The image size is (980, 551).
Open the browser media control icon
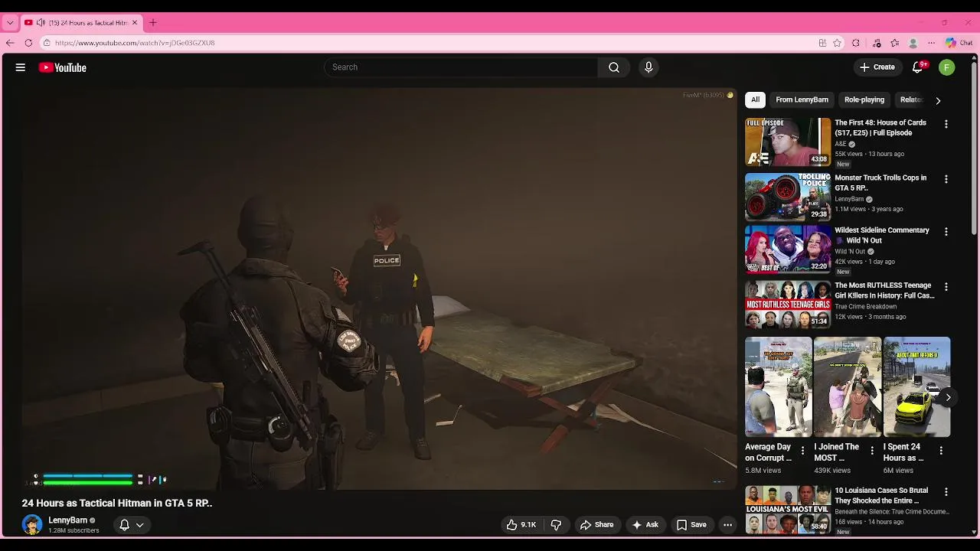[x=877, y=43]
